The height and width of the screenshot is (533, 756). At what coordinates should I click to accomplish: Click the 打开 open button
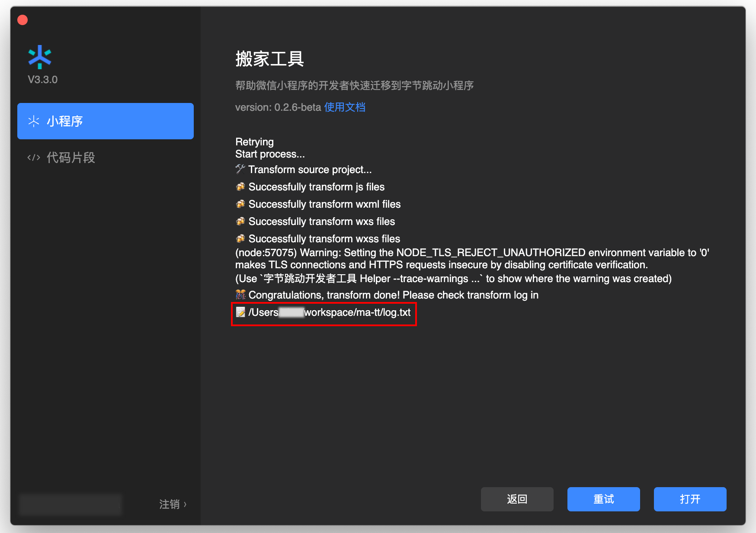coord(690,499)
